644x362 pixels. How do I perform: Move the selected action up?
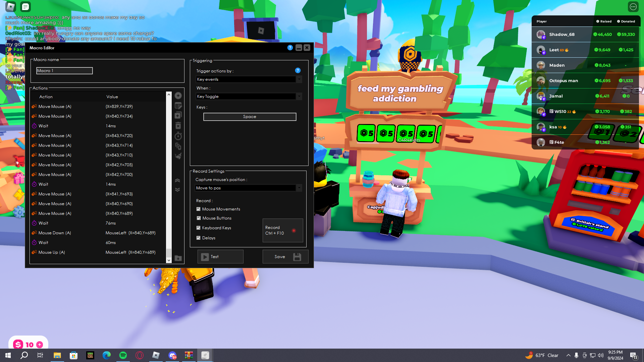coord(177,181)
